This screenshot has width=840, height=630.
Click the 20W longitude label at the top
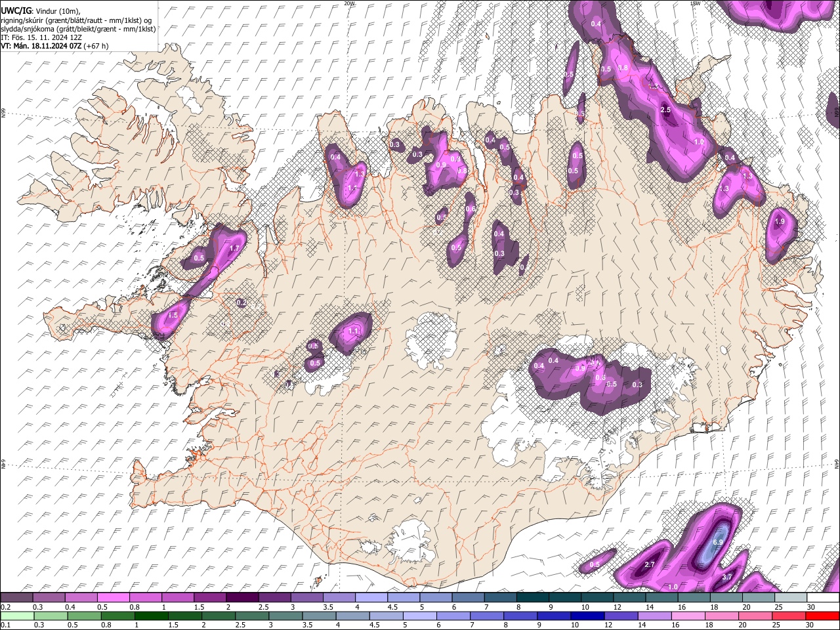(x=349, y=3)
